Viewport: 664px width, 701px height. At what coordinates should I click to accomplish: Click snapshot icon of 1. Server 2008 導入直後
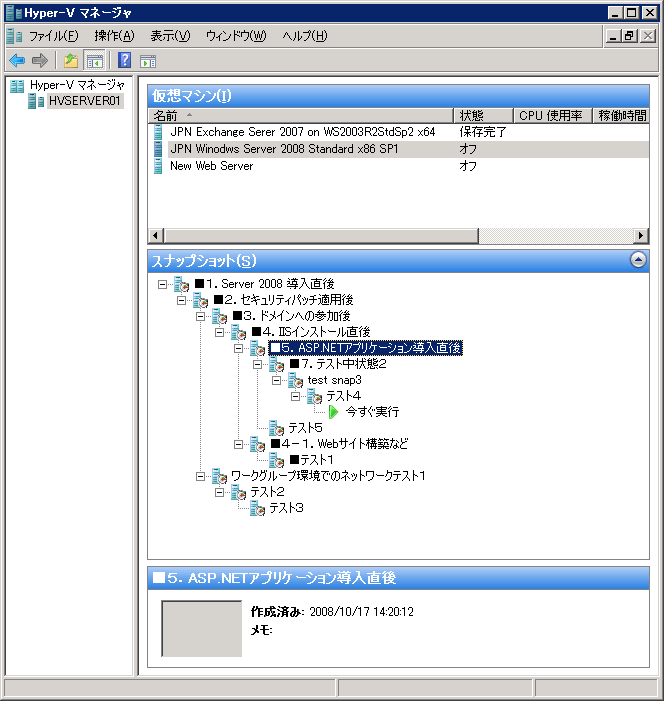(x=182, y=284)
